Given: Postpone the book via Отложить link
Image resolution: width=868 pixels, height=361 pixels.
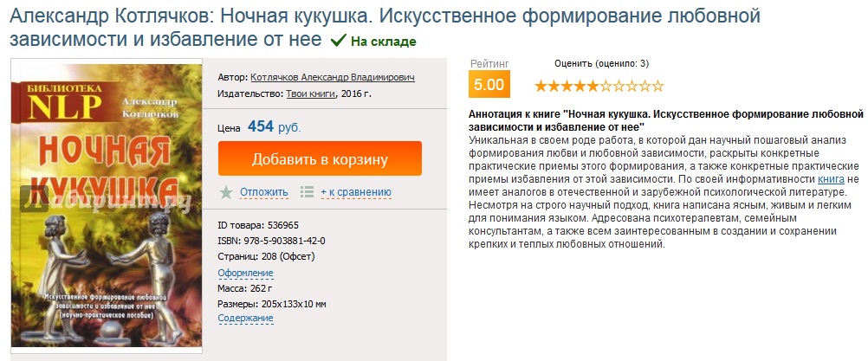Looking at the screenshot, I should pyautogui.click(x=264, y=192).
